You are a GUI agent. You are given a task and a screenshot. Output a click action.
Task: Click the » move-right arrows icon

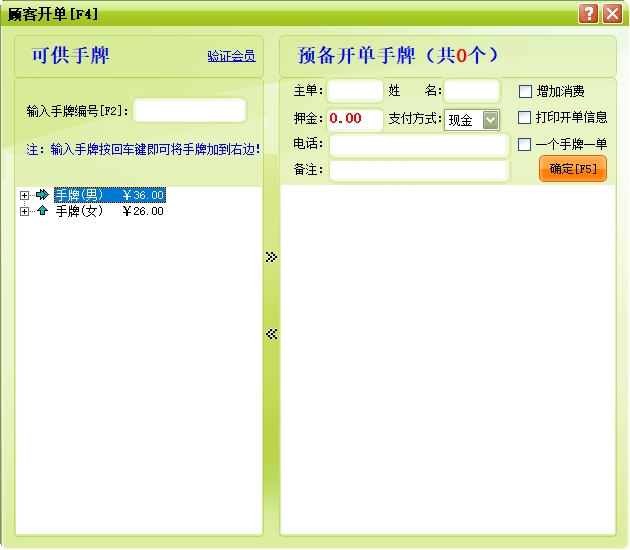271,257
